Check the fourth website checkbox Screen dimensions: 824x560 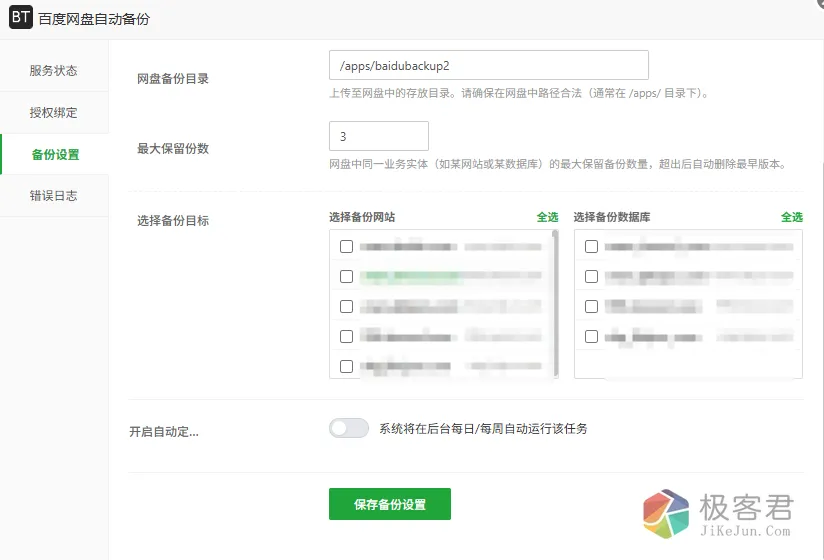click(x=346, y=336)
